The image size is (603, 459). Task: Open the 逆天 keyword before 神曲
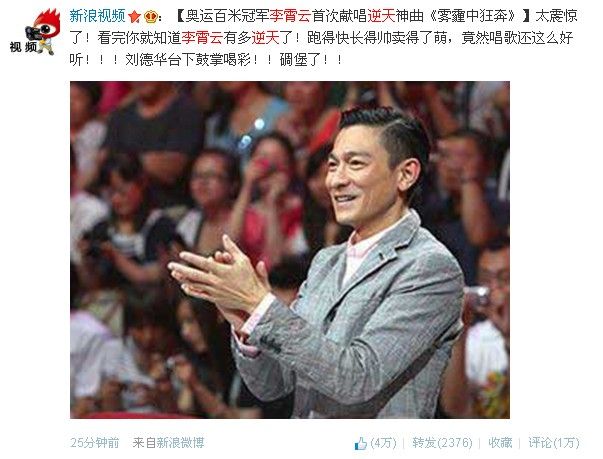coord(381,16)
